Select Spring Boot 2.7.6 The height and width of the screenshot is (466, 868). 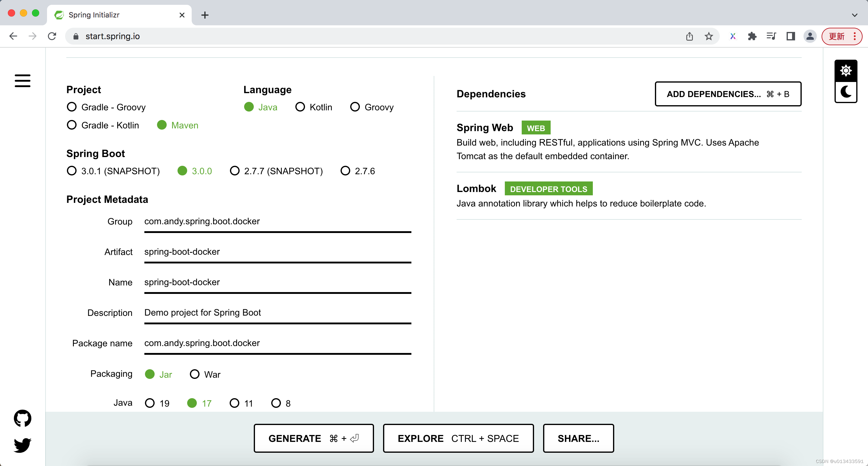point(357,171)
